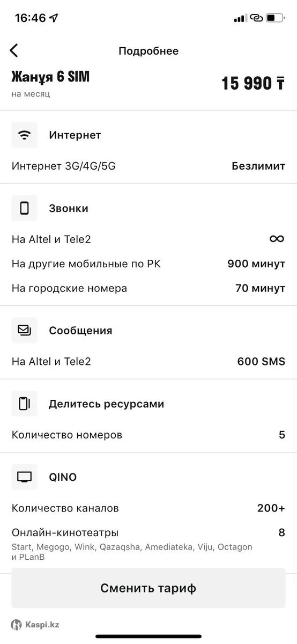
Task: Tap the Kaspi.kz logo icon
Action: point(17,625)
